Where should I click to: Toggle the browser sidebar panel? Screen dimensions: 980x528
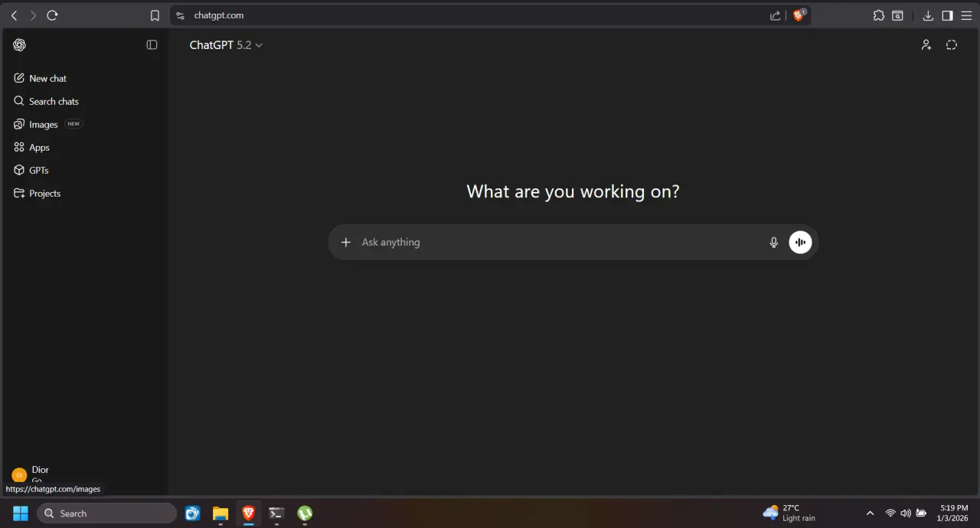pos(947,15)
